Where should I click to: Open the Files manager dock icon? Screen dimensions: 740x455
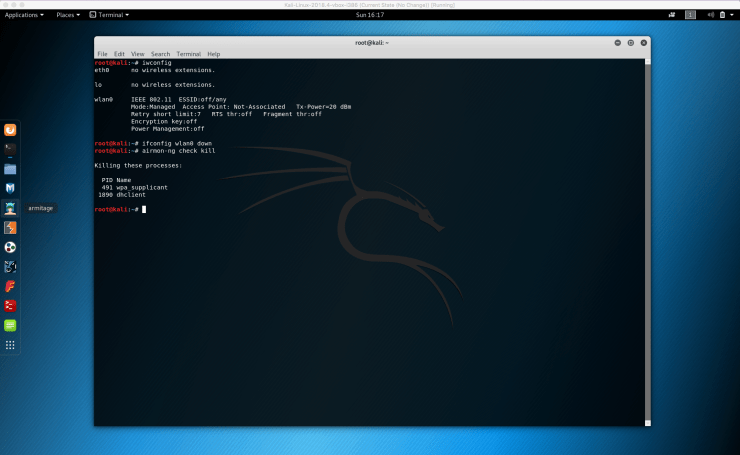10,168
